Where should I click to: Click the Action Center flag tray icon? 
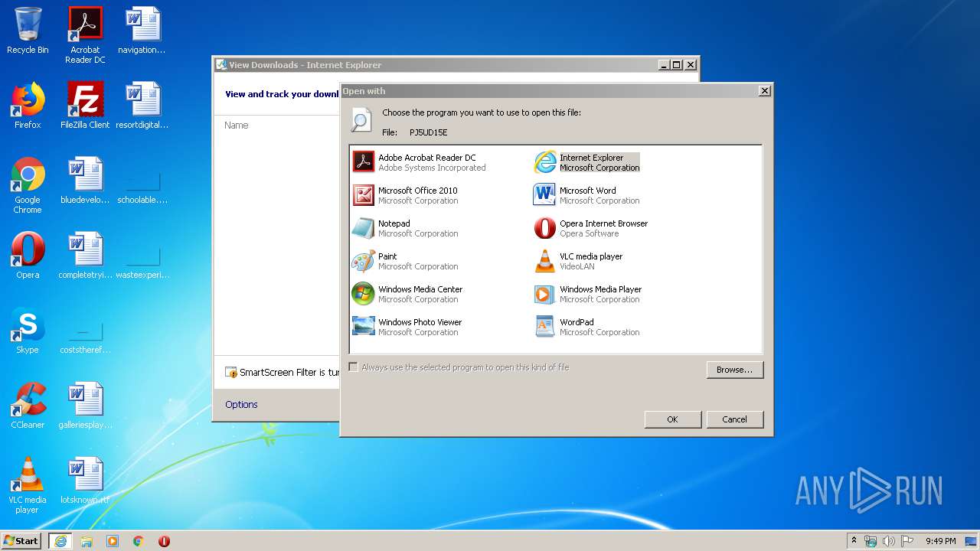point(907,541)
